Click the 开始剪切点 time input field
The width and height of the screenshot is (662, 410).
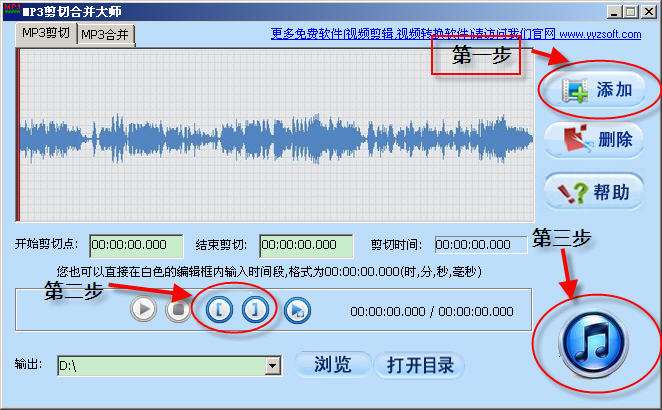coord(136,245)
